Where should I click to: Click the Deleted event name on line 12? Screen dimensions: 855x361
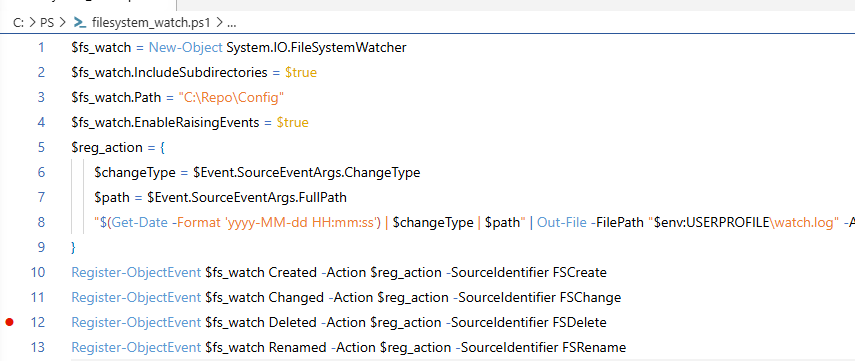293,322
